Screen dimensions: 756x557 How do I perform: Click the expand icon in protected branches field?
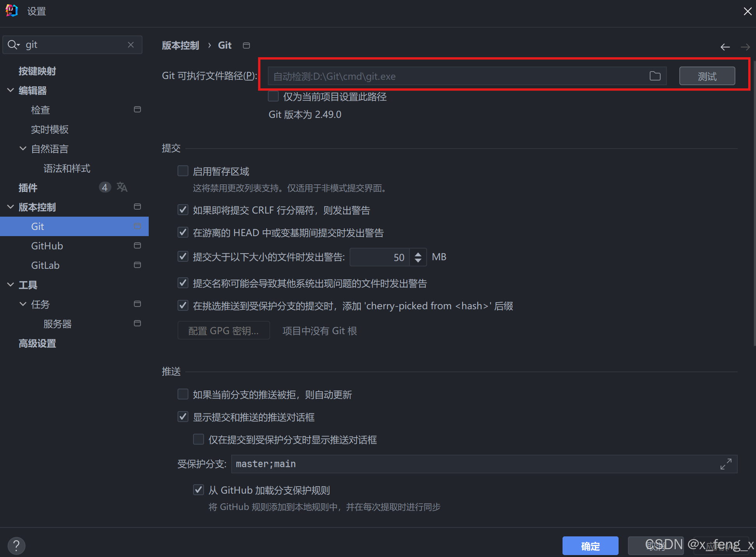tap(726, 464)
